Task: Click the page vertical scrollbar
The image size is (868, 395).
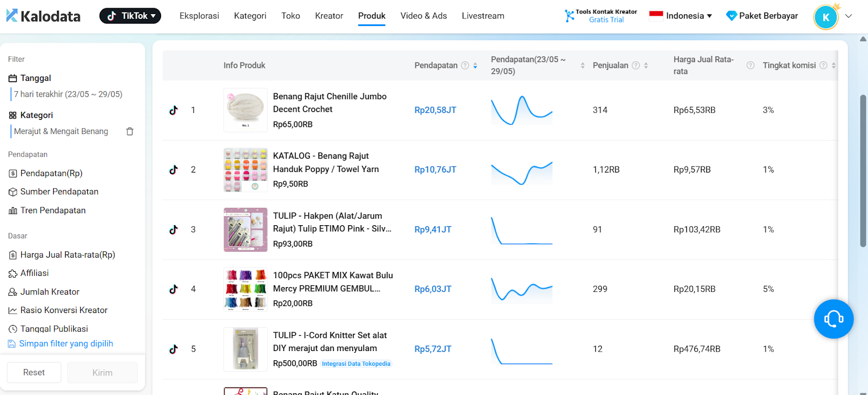Action: point(863,171)
